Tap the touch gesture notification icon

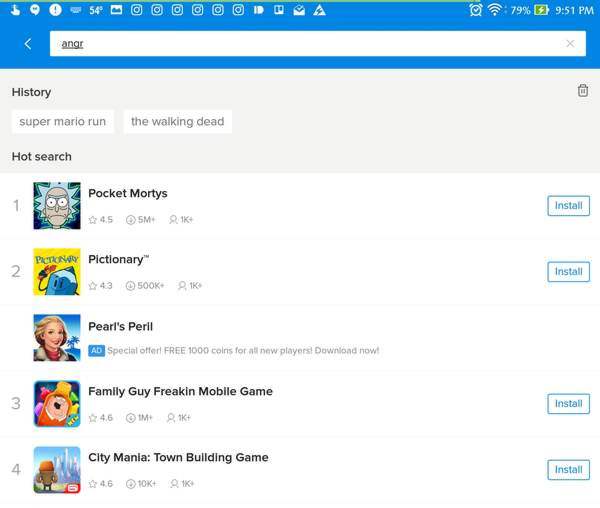[x=15, y=10]
